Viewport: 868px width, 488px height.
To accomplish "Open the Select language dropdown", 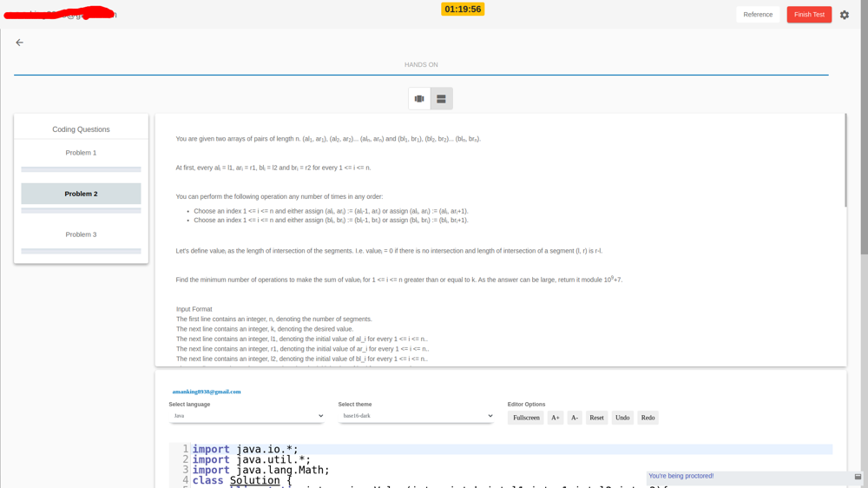I will 247,416.
